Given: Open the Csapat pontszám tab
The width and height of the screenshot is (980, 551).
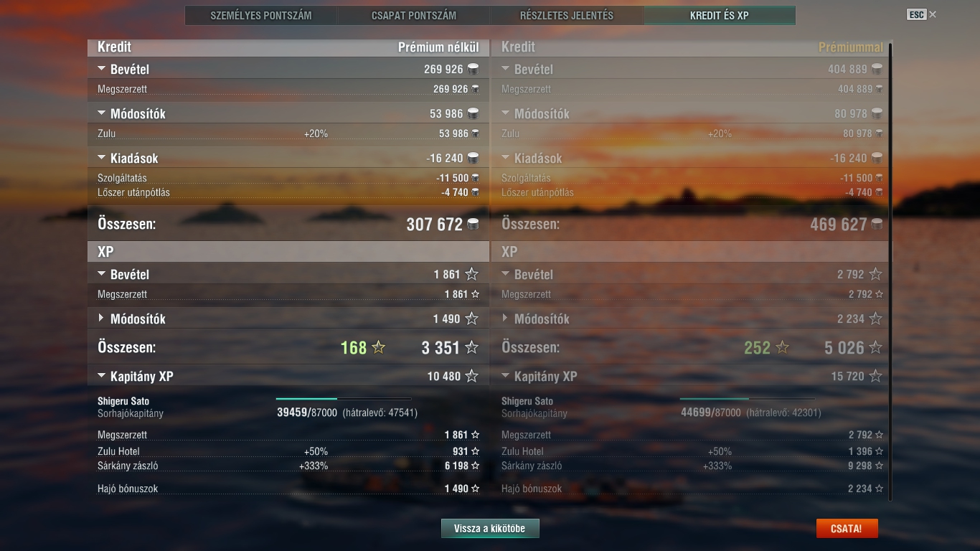Looking at the screenshot, I should [x=414, y=15].
